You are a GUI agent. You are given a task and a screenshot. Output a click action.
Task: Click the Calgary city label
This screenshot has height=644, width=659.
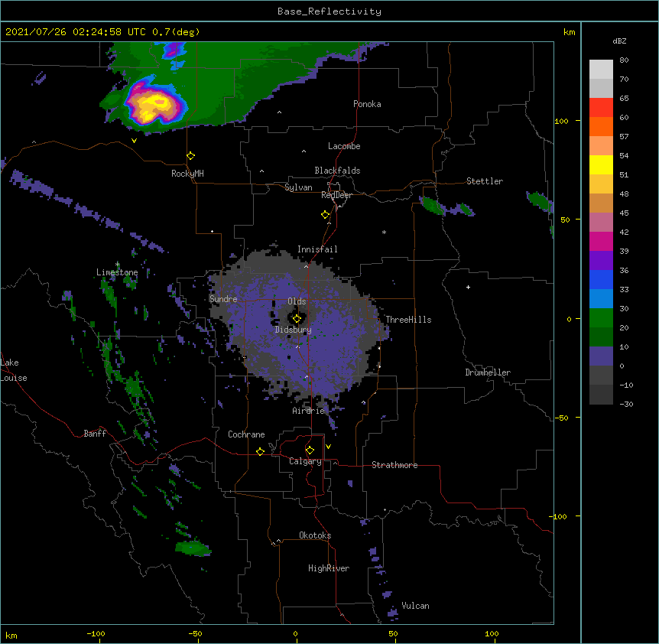coord(305,461)
